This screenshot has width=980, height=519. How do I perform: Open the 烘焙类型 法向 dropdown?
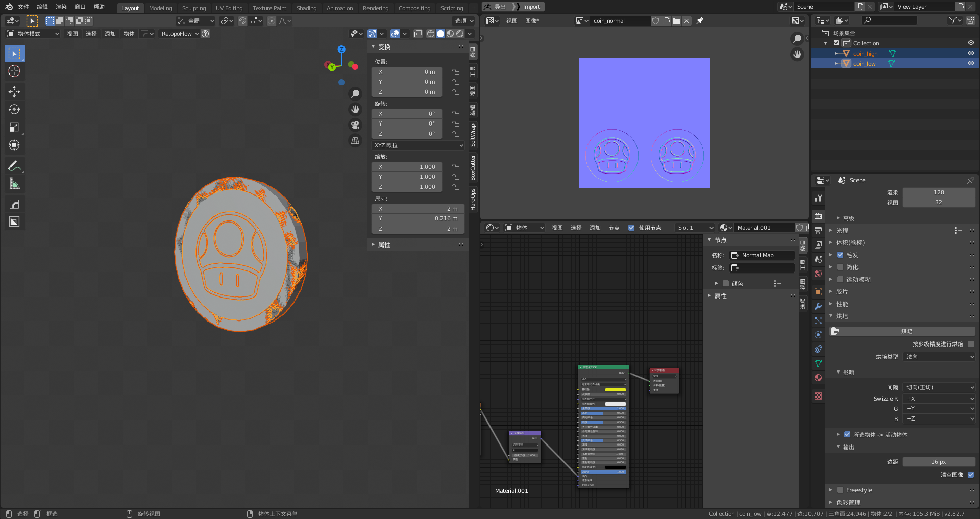coord(939,357)
